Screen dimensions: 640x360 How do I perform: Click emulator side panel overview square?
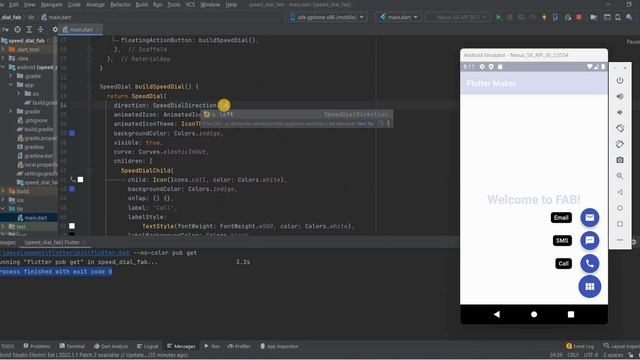(620, 224)
